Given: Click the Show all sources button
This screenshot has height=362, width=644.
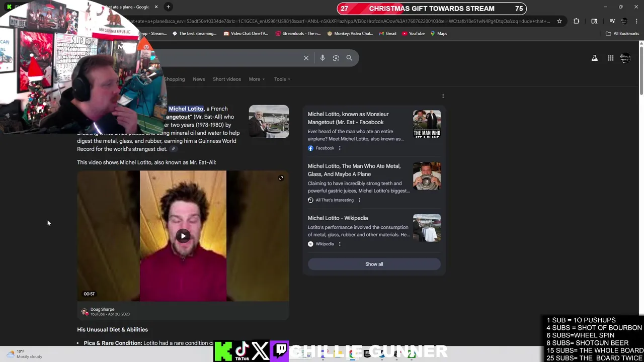Looking at the screenshot, I should tap(374, 264).
